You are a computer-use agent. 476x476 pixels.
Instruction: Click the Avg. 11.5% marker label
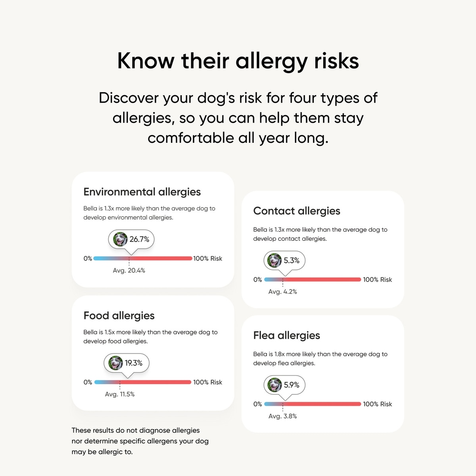[x=120, y=394]
